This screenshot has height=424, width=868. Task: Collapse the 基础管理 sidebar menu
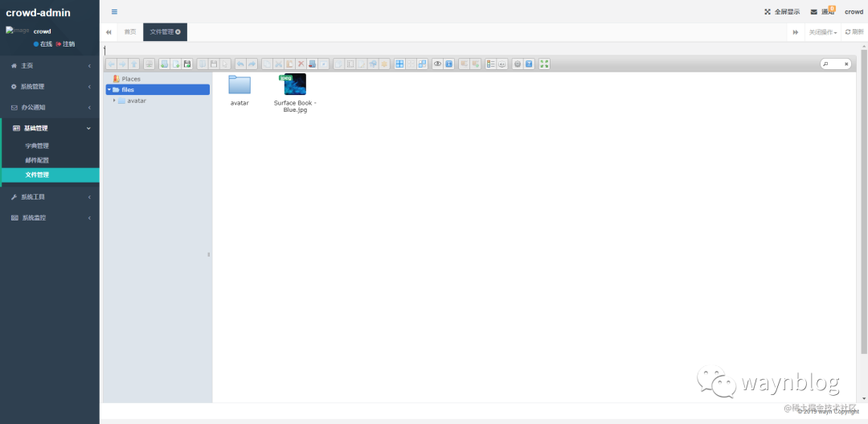pos(50,128)
